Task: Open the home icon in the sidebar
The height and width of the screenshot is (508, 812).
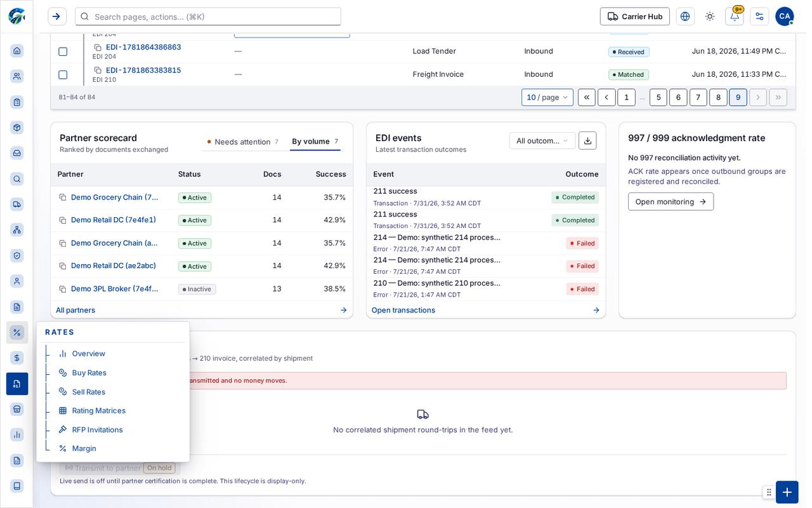Action: coord(17,51)
